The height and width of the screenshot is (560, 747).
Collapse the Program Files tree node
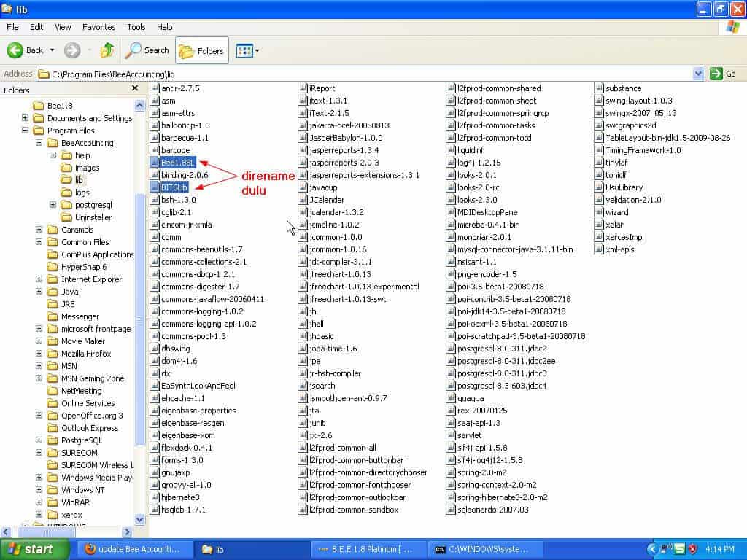click(26, 130)
